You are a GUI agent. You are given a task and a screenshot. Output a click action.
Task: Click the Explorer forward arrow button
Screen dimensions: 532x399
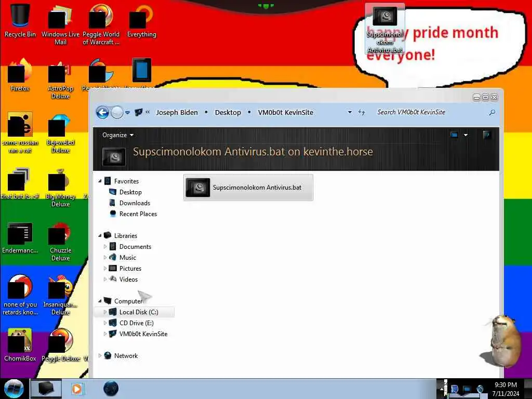[x=117, y=112]
